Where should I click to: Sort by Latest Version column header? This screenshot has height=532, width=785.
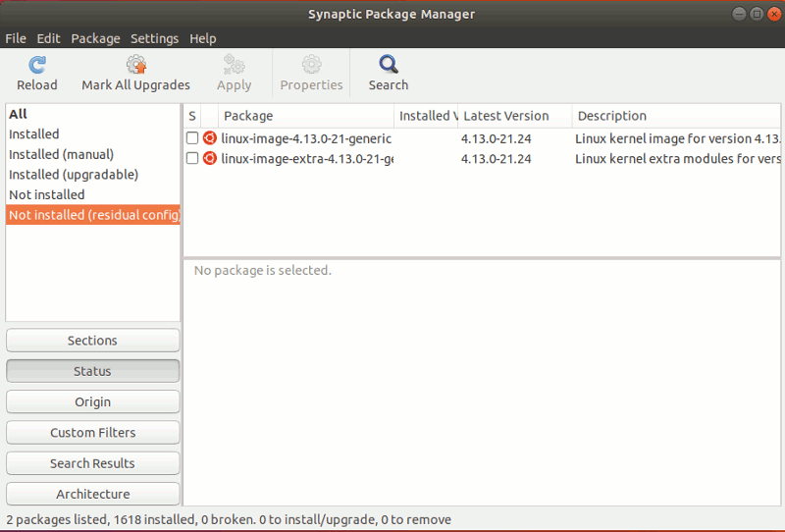[x=514, y=116]
